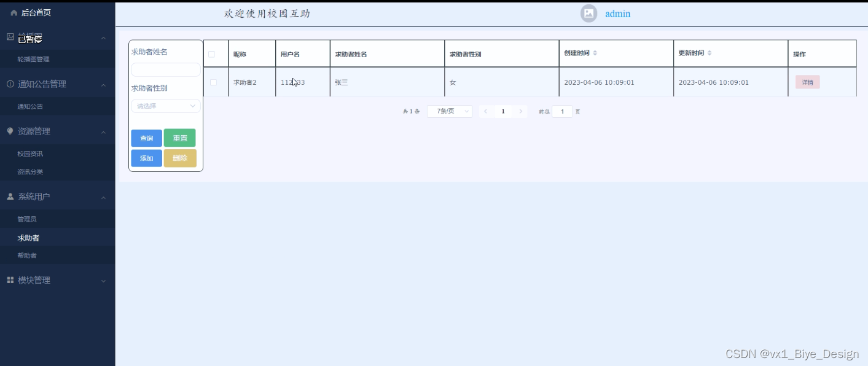Viewport: 868px width, 366px height.
Task: Click the 求助者2 nickname cell
Action: (x=252, y=82)
